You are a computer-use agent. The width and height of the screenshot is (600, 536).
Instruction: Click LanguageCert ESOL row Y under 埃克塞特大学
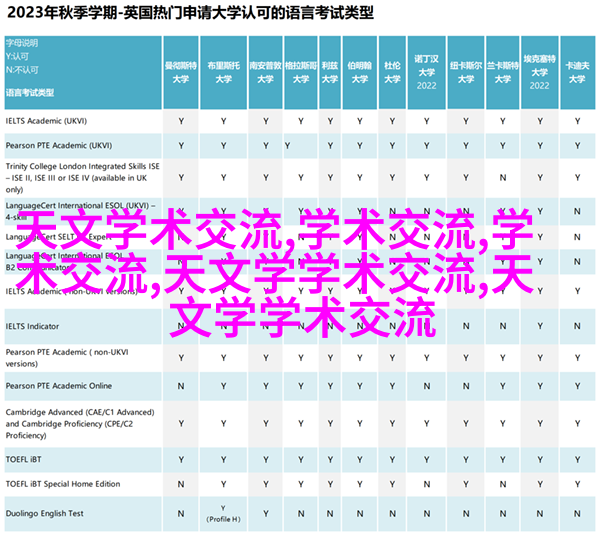[x=540, y=211]
